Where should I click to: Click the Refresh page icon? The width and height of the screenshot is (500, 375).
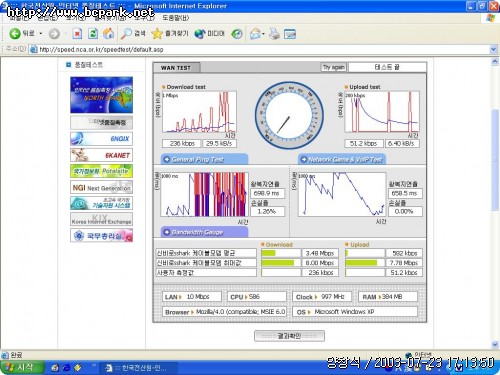(93, 34)
